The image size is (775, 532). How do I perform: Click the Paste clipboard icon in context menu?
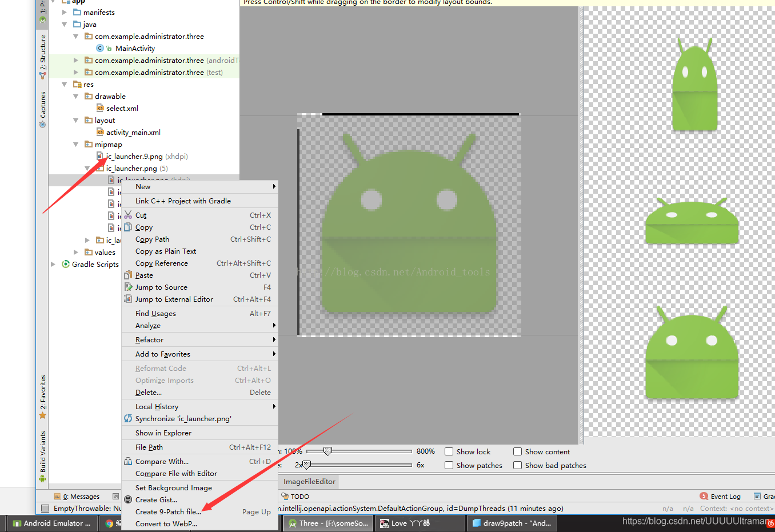pos(128,275)
